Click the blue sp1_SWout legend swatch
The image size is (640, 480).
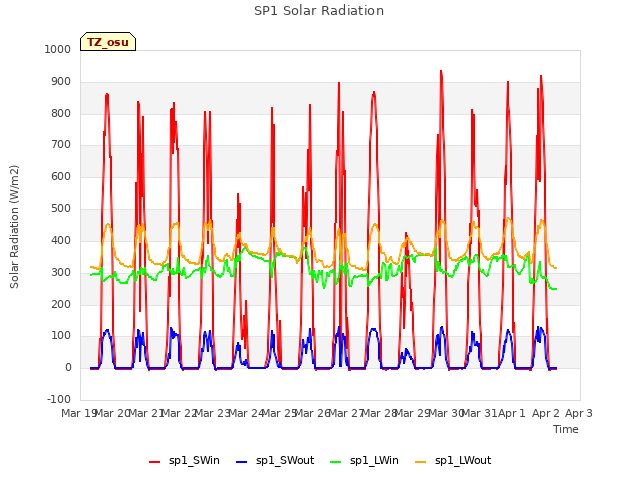pos(242,462)
